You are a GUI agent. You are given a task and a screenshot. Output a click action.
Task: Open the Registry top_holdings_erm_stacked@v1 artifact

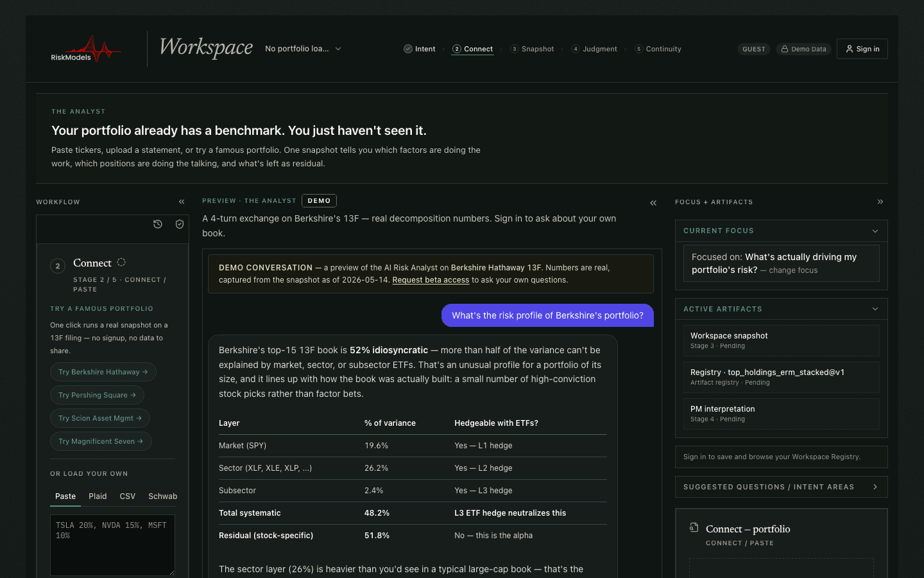[781, 377]
